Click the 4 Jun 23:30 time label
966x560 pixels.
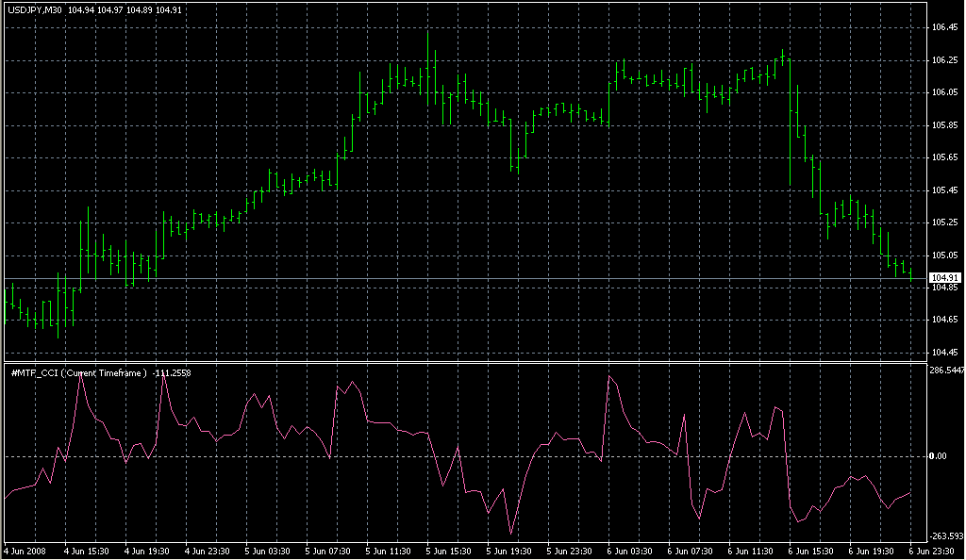tap(207, 552)
